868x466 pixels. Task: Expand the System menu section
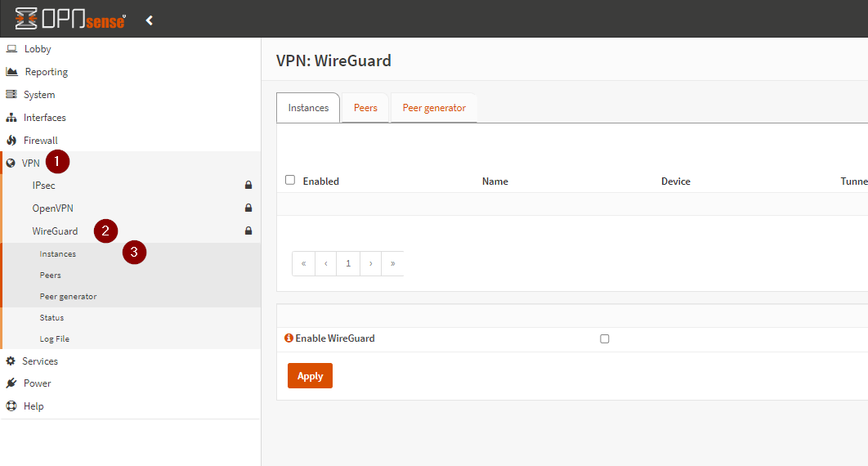[x=39, y=95]
